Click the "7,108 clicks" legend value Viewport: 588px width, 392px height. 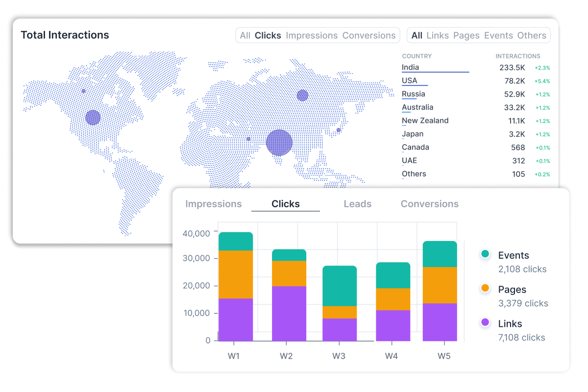521,337
